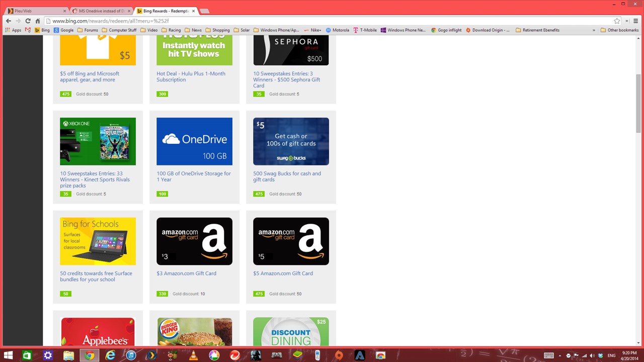644x362 pixels.
Task: Expand the bookmarks bar overflow chevron
Action: point(594,30)
